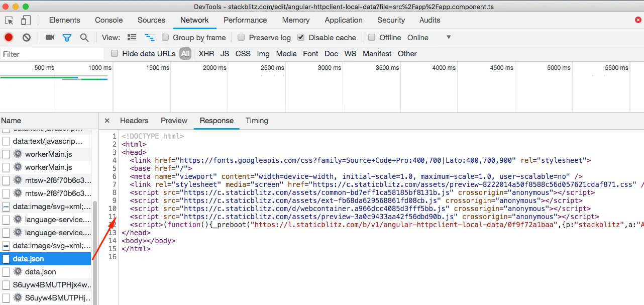Enable the Group by frame checkbox

[165, 38]
